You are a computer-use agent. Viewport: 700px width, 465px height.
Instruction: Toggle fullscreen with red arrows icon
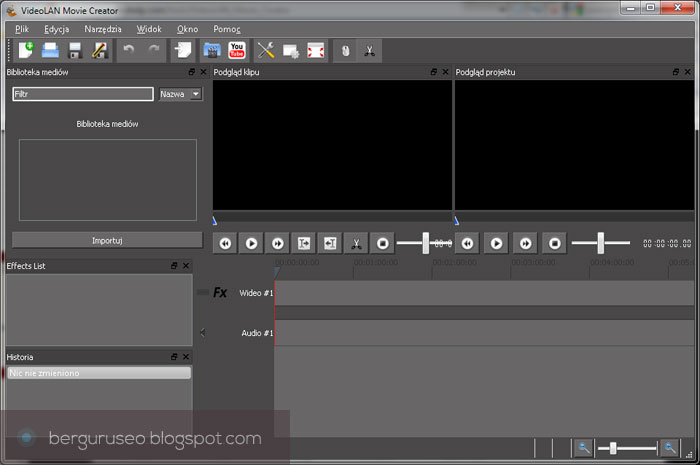point(316,50)
